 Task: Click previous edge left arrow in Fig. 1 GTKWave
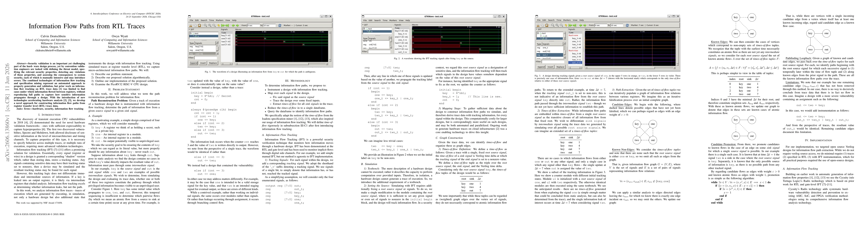(x=233, y=26)
